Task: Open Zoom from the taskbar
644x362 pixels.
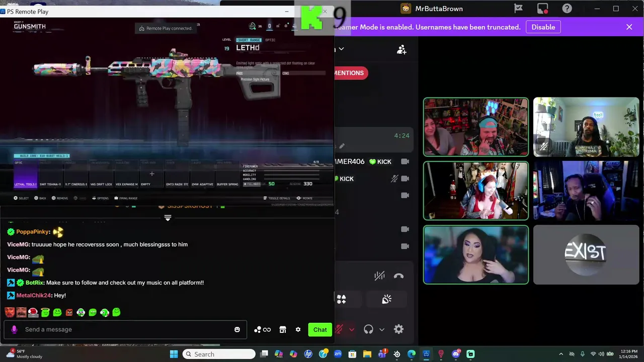Action: point(338,354)
